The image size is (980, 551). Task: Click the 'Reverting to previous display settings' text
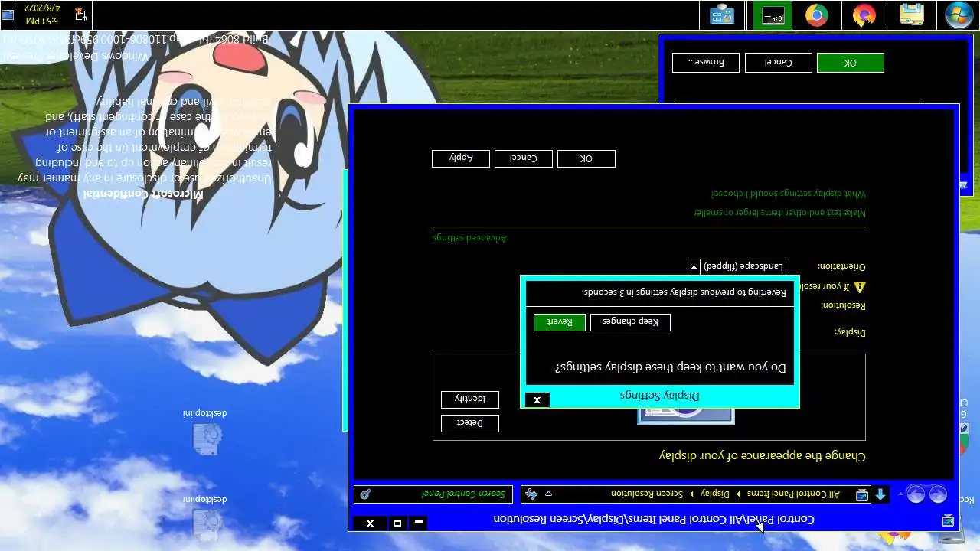pos(684,292)
